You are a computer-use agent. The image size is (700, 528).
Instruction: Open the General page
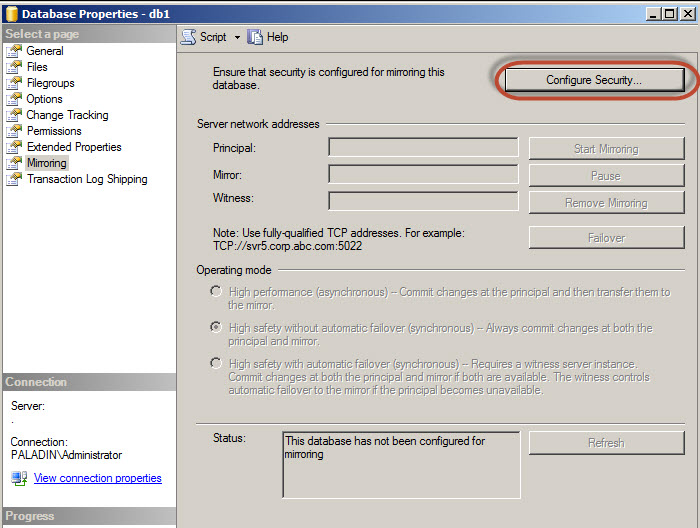(x=45, y=51)
